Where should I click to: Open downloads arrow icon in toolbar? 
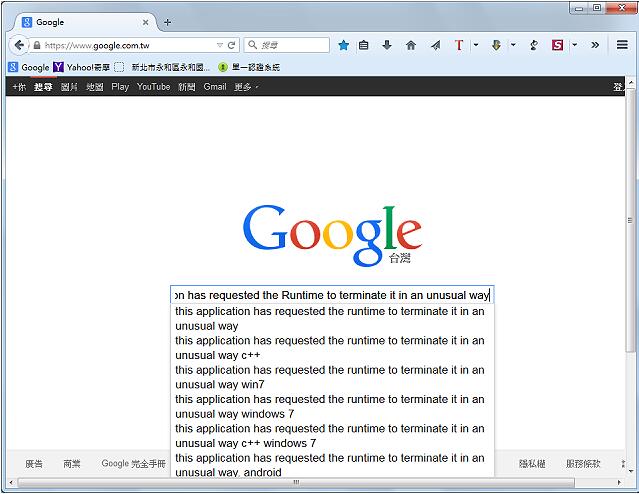(387, 45)
